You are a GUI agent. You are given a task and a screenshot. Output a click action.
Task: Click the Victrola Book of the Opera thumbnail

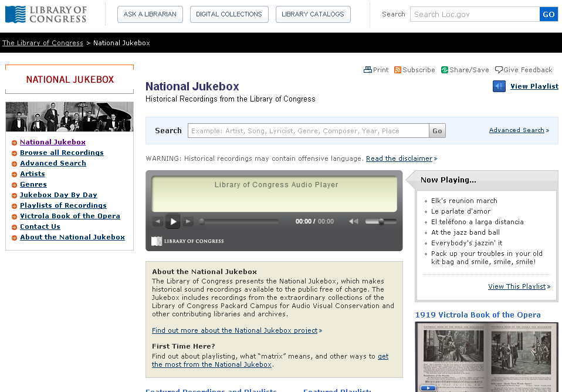point(486,357)
